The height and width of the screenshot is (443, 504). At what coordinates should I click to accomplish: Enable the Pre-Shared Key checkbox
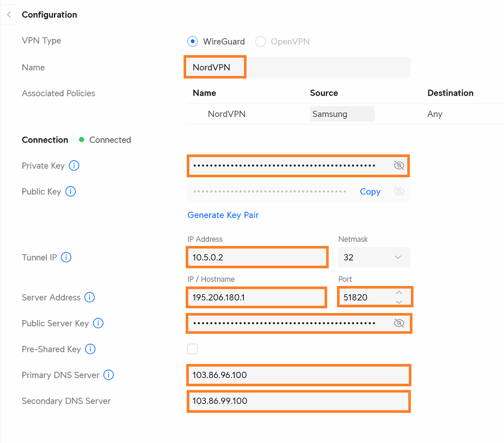click(192, 349)
